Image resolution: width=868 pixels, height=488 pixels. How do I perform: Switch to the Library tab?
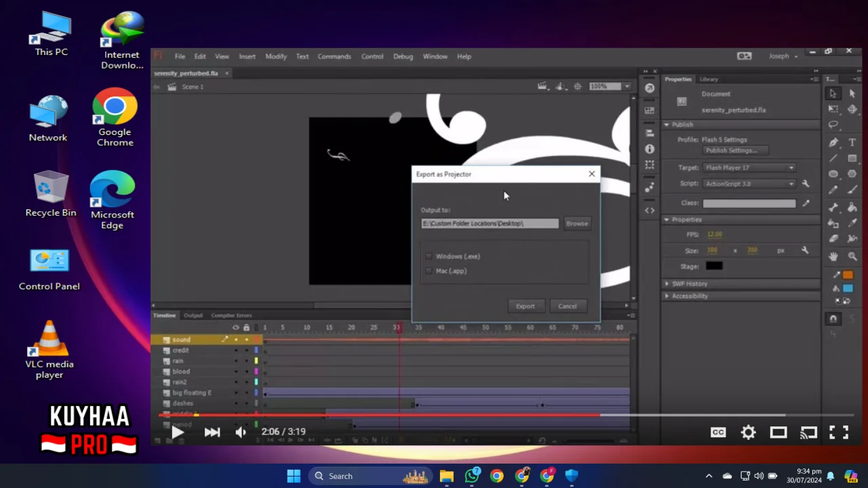click(x=709, y=79)
